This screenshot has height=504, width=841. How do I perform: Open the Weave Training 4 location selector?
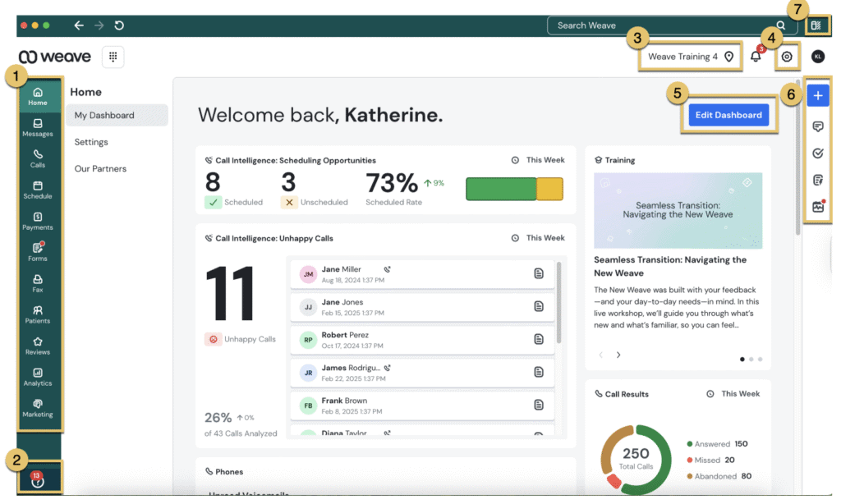(x=690, y=57)
